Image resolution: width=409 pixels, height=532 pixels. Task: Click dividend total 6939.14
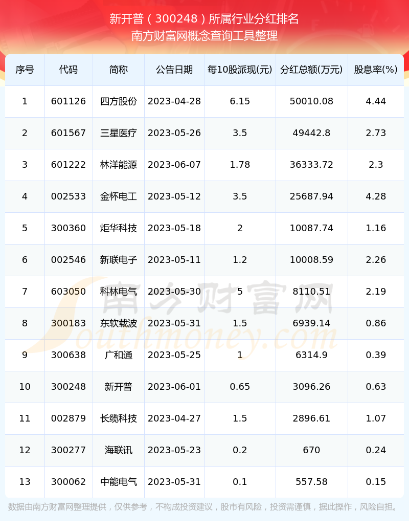pos(311,323)
